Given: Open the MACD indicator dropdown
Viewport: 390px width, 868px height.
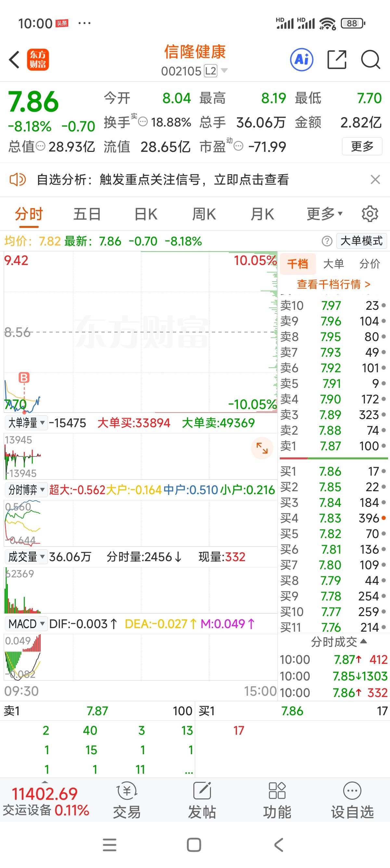Looking at the screenshot, I should click(x=26, y=624).
